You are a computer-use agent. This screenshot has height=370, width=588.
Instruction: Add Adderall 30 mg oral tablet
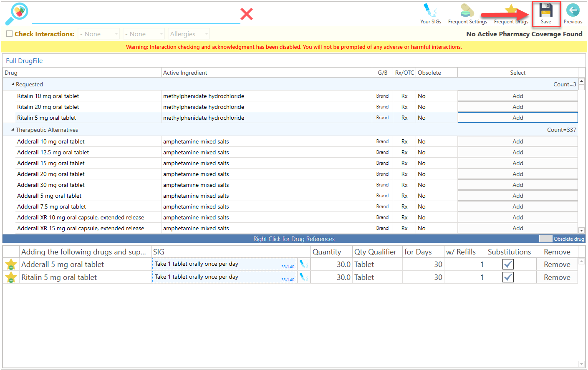point(518,185)
